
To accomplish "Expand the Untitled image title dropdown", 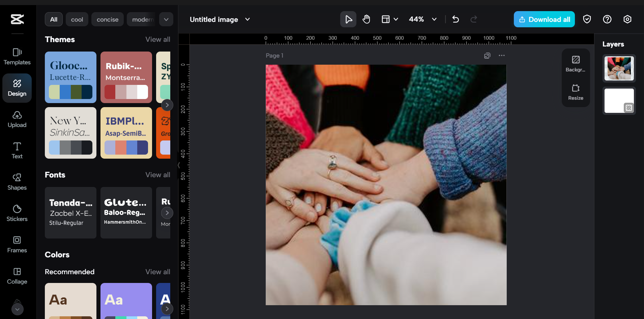I will coord(247,20).
